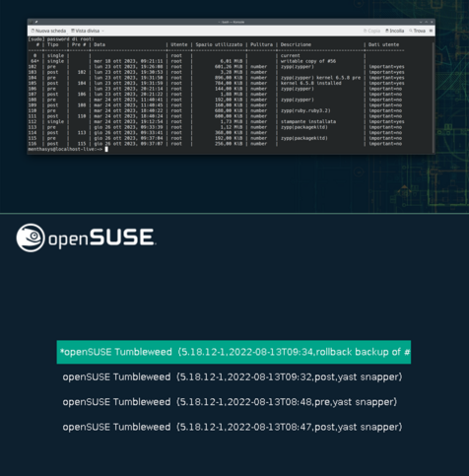Open the Konsole hamburger menu
469x476 pixels.
click(431, 31)
